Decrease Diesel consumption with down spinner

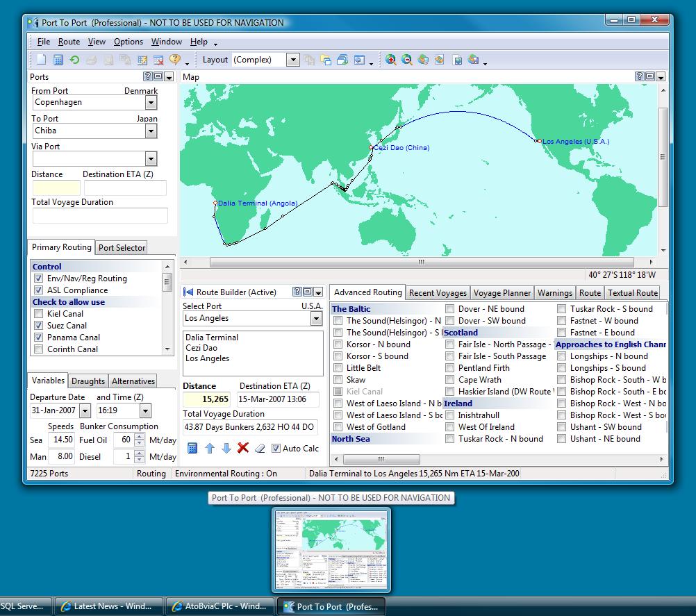[x=140, y=460]
